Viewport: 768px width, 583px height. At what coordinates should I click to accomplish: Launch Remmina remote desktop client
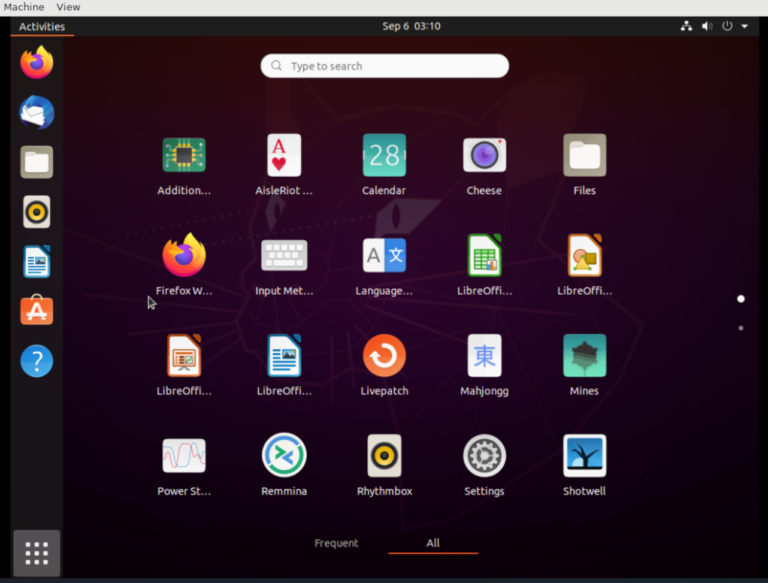[284, 456]
